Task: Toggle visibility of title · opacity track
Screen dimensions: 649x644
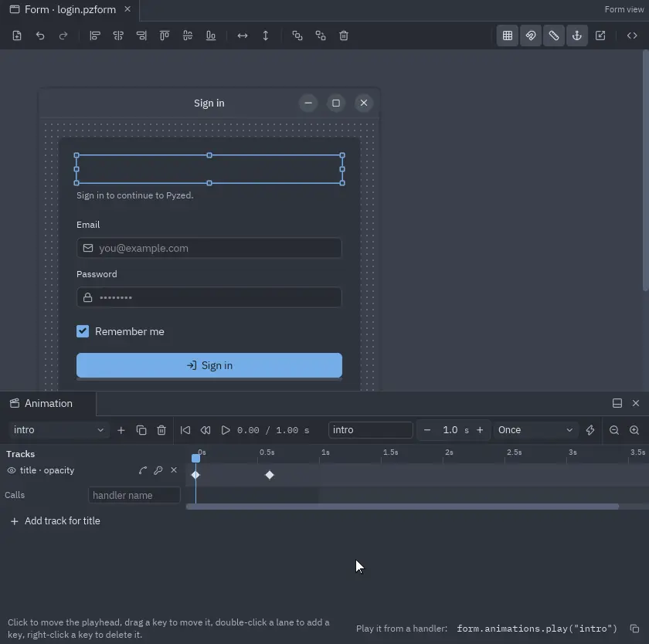Action: (x=12, y=470)
